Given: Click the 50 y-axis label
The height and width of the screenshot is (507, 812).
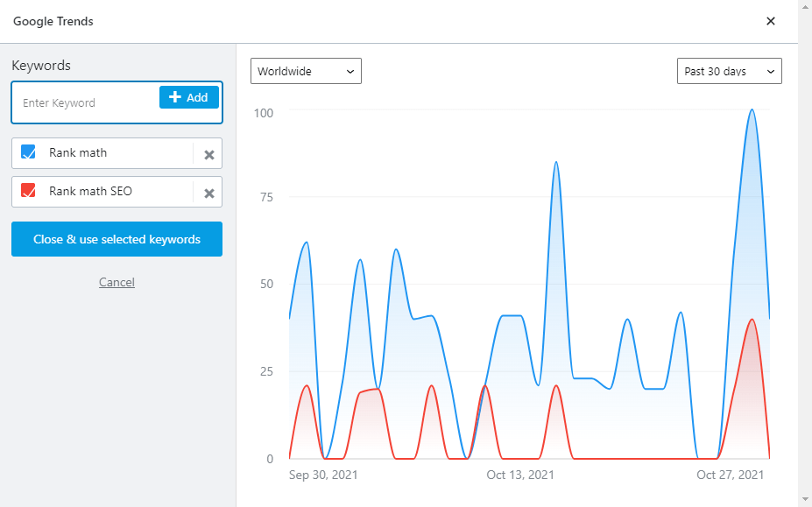Looking at the screenshot, I should [266, 284].
